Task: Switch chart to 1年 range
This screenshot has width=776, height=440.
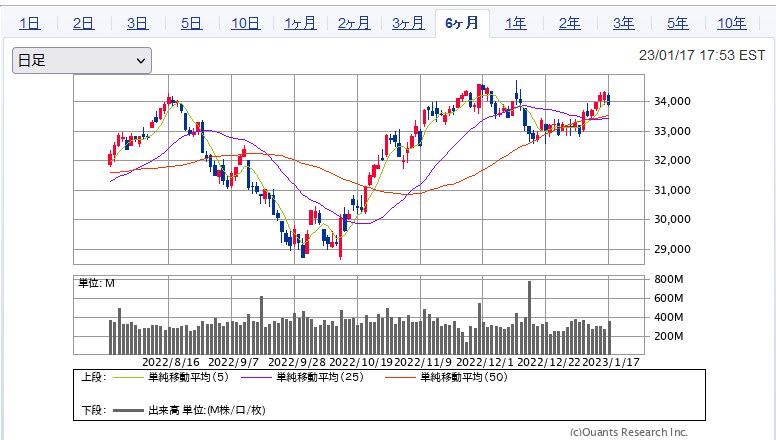Action: click(516, 23)
